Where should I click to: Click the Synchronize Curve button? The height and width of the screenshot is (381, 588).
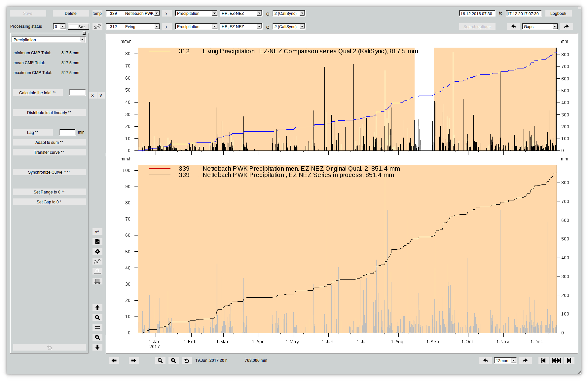[x=49, y=172]
